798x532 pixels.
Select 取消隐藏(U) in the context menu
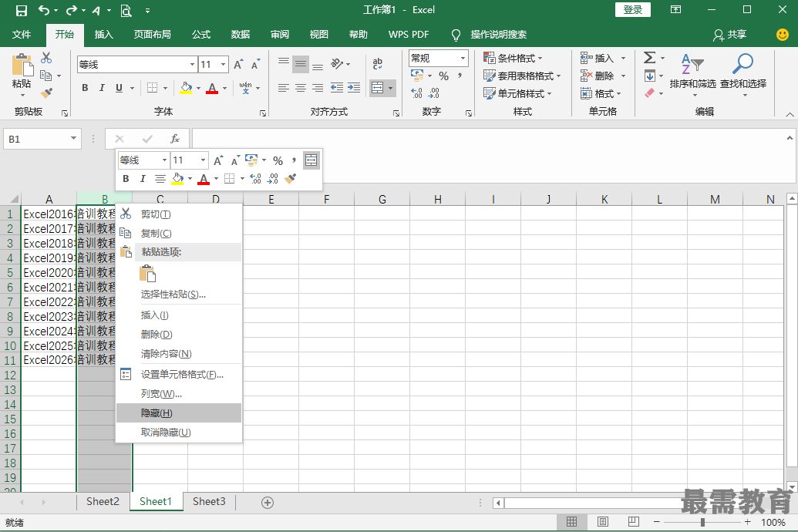[x=179, y=433]
